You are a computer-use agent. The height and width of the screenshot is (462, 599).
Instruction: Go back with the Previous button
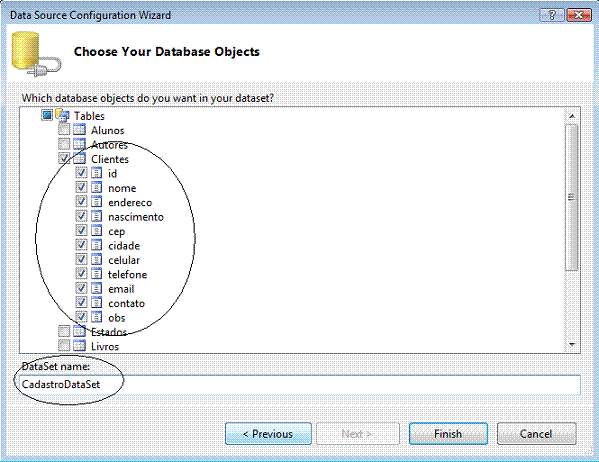[268, 434]
